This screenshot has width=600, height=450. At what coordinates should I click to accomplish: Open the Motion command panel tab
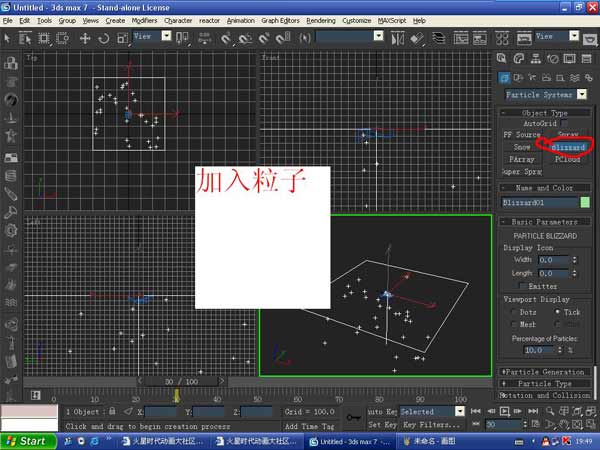point(553,59)
